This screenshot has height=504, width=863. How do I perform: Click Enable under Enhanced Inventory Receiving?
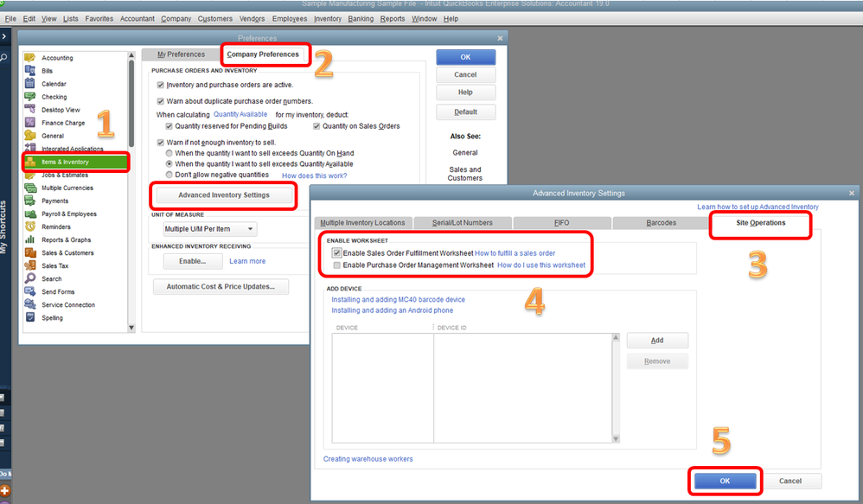click(x=192, y=261)
